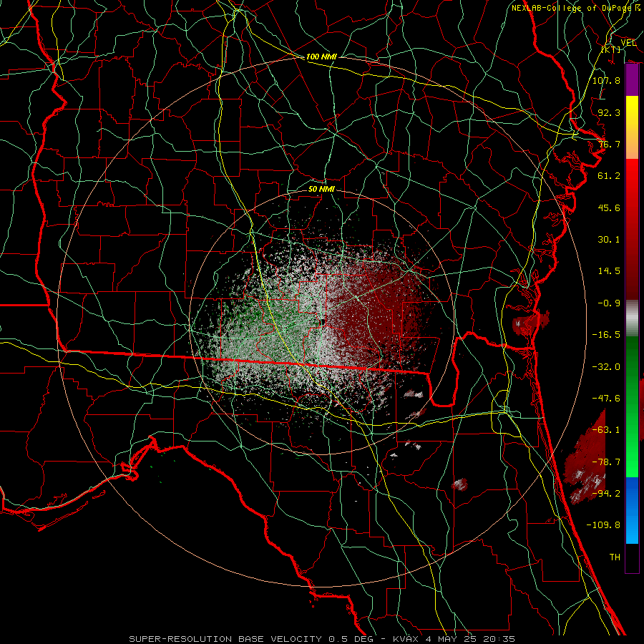The height and width of the screenshot is (644, 644).
Task: Select the -47.6 legend value
Action: pyautogui.click(x=606, y=399)
